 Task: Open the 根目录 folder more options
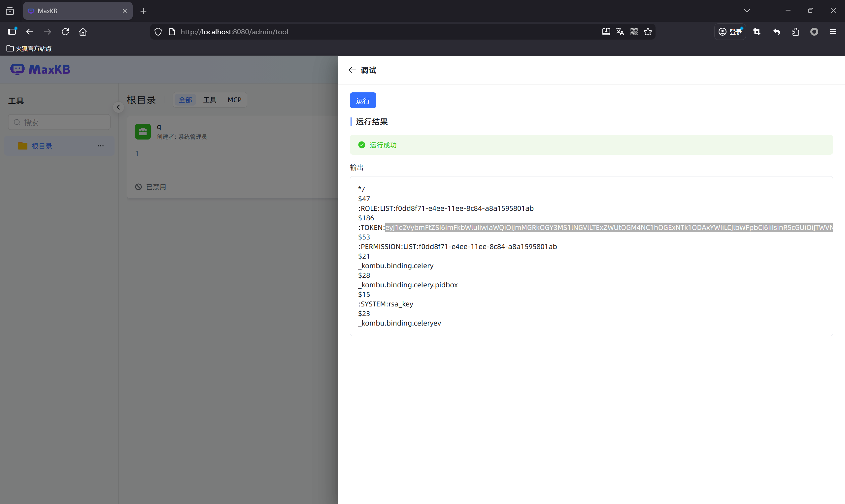click(x=101, y=146)
